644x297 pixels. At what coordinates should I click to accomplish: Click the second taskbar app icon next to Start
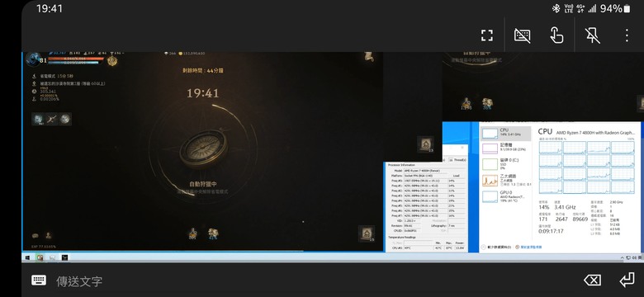coord(40,257)
